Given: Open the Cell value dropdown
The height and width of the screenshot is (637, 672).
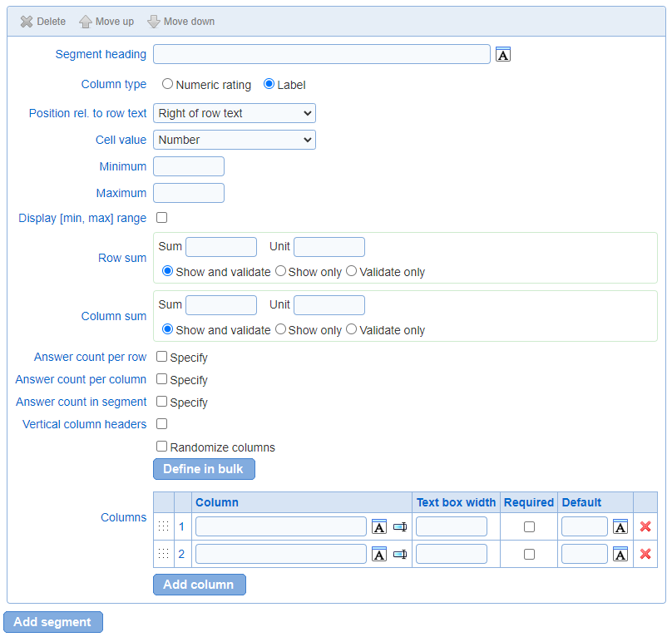Looking at the screenshot, I should (x=235, y=140).
